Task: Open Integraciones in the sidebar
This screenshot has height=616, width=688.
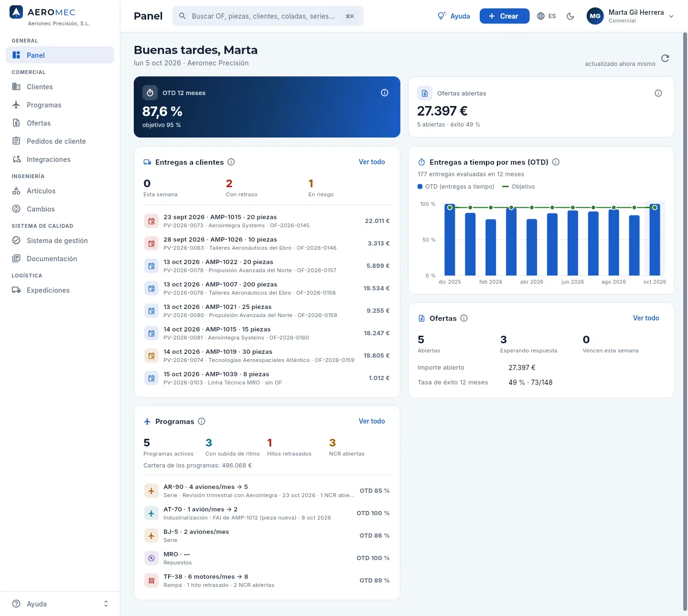Action: 60,159
